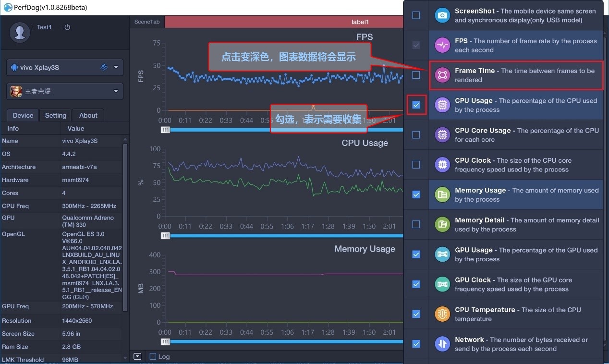The width and height of the screenshot is (609, 364).
Task: Click the USB connection icon beside vivo Xplay3S
Action: (x=104, y=67)
